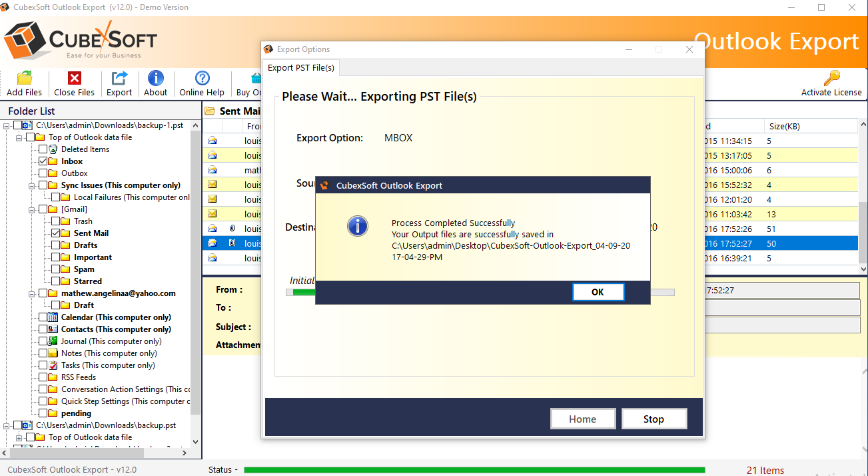This screenshot has height=476, width=868.
Task: Click the Deleted Items folder icon
Action: click(x=53, y=149)
